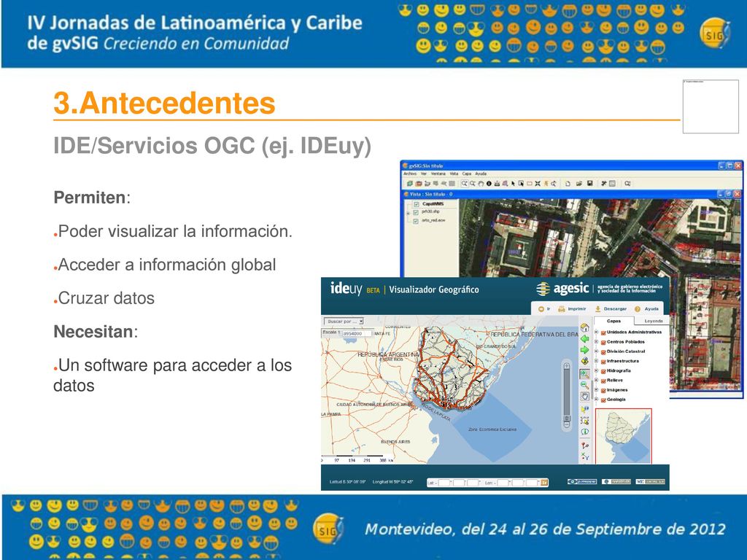Image resolution: width=747 pixels, height=560 pixels.
Task: Click the XY coordinates icon in IDEuy toolbar
Action: [584, 456]
